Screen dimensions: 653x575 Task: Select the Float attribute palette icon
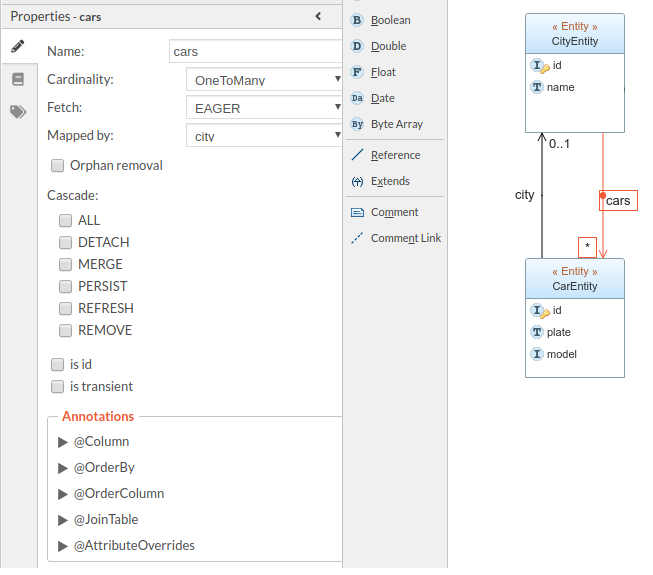[357, 72]
